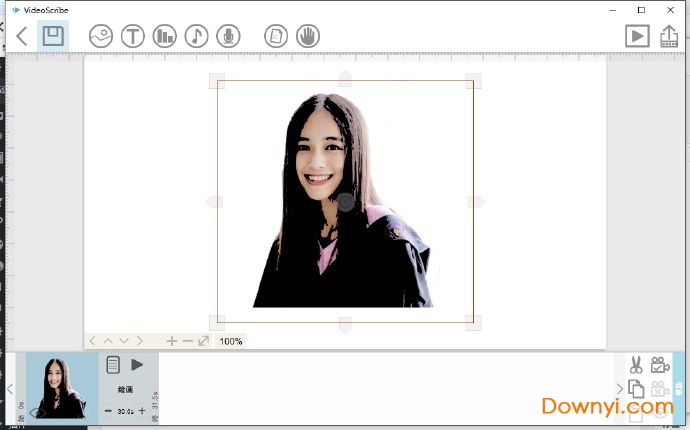690x430 pixels.
Task: Add a new image to the canvas
Action: pos(101,36)
